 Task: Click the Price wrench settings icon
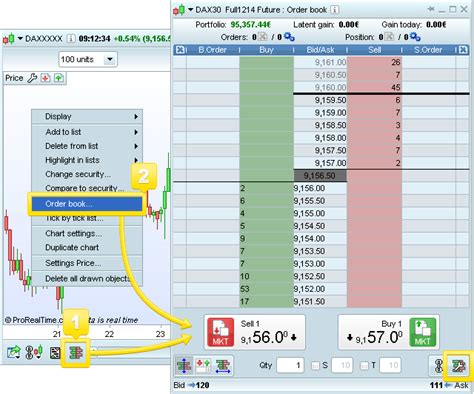point(32,78)
